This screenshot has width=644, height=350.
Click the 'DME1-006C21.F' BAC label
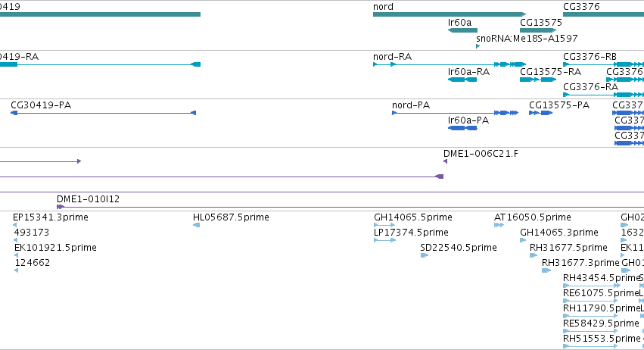click(481, 154)
